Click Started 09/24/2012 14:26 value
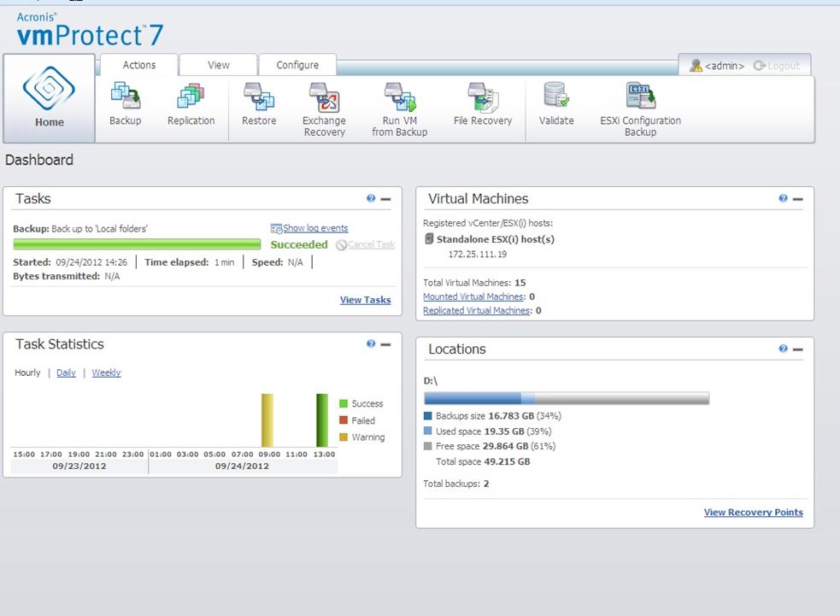Screen dimensions: 840x616 (91, 262)
